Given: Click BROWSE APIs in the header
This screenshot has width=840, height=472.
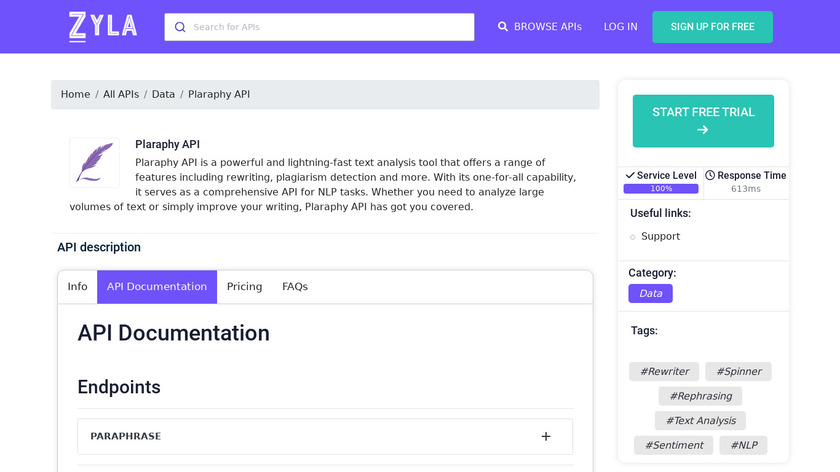Looking at the screenshot, I should click(x=539, y=27).
